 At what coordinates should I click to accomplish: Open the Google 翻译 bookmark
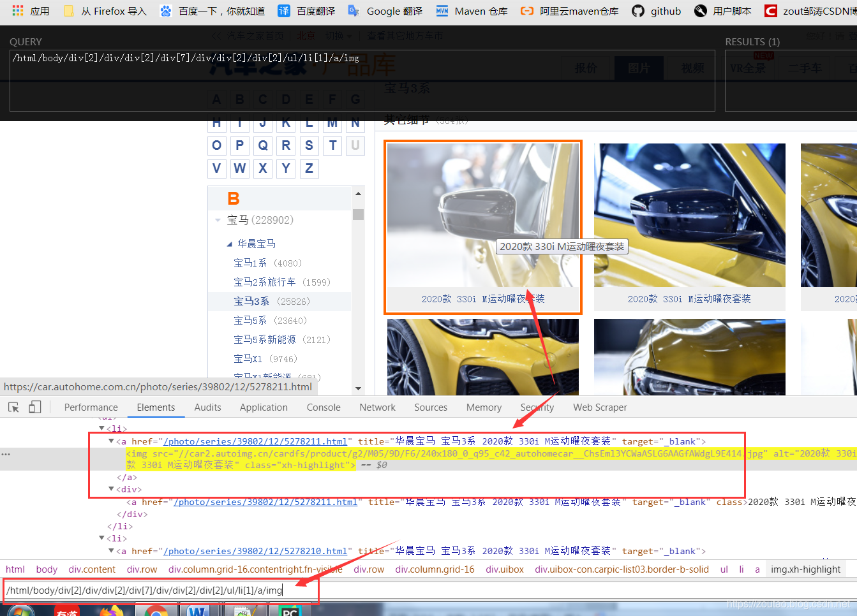pyautogui.click(x=385, y=11)
